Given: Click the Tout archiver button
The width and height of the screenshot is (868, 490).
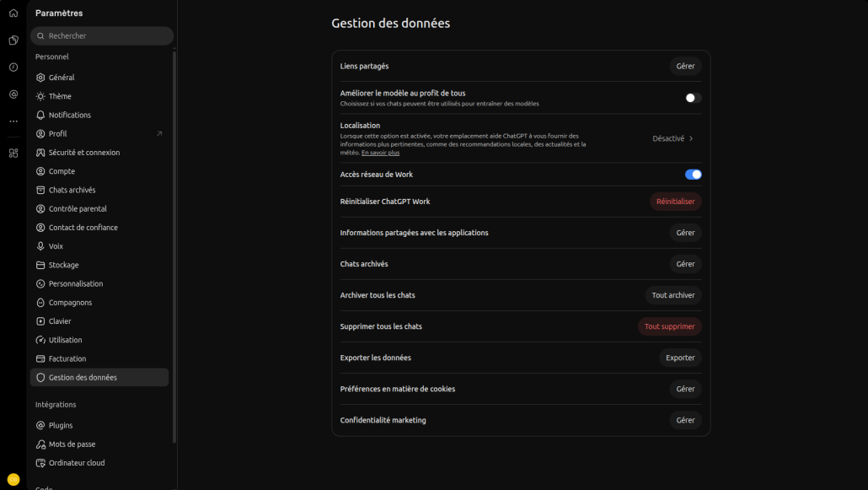Looking at the screenshot, I should click(673, 295).
